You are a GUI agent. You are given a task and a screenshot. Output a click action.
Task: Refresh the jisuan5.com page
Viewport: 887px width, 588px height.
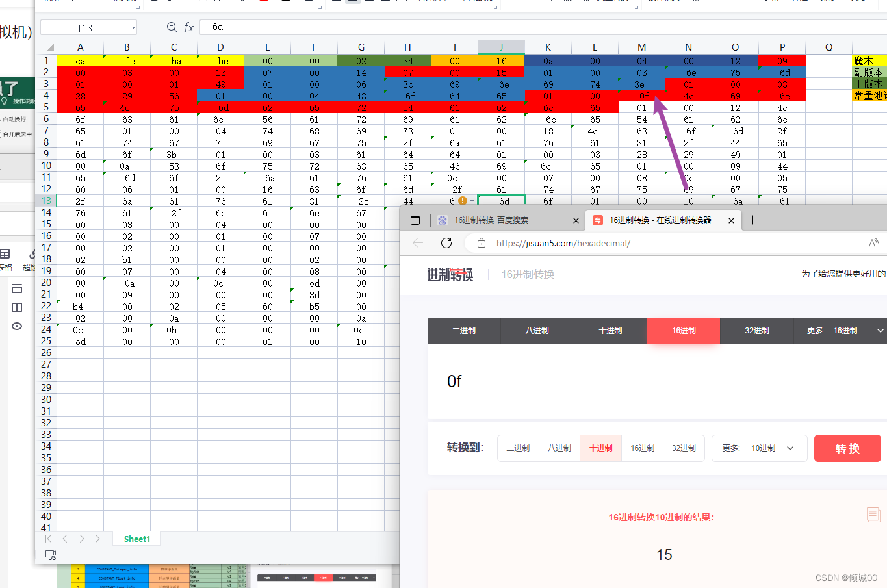pos(446,243)
